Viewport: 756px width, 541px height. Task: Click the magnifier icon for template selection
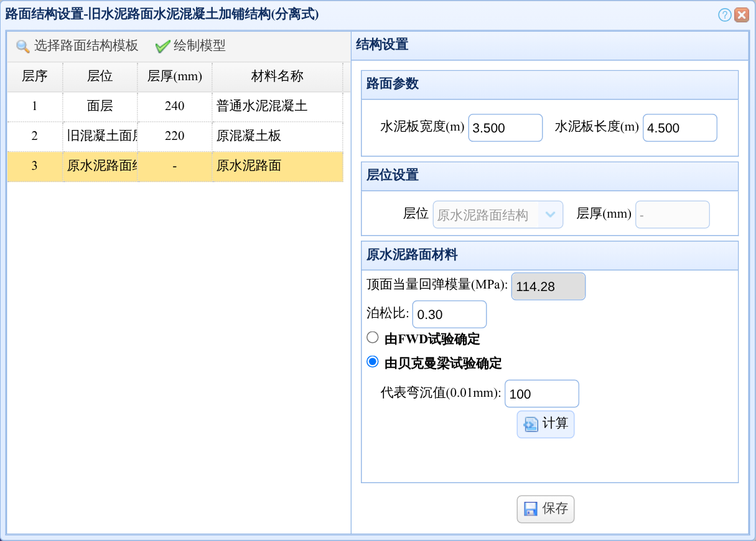click(22, 47)
